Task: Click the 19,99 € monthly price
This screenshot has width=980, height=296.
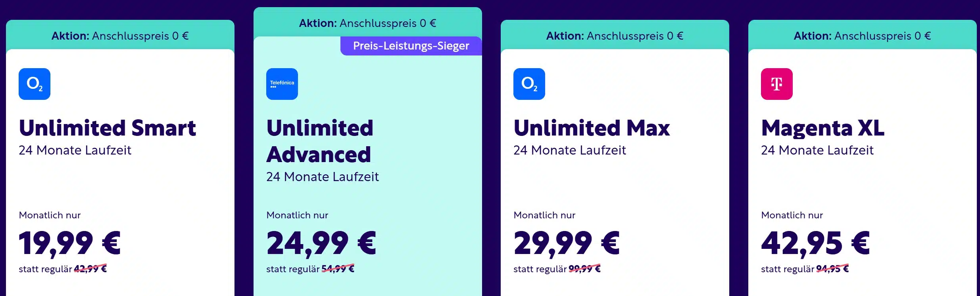Action: click(70, 243)
